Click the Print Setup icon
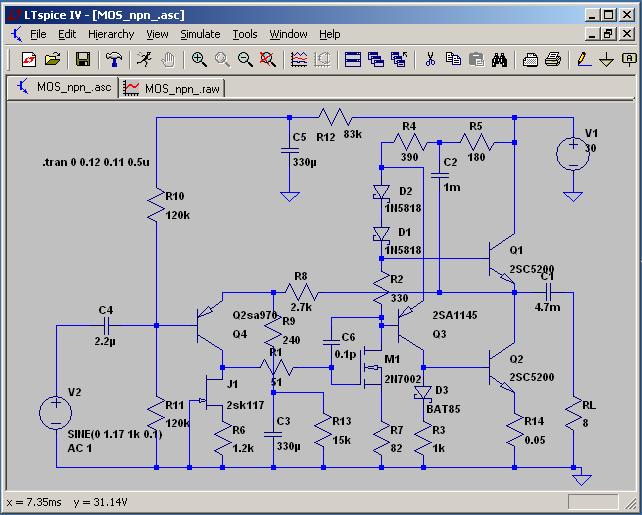 (x=530, y=60)
